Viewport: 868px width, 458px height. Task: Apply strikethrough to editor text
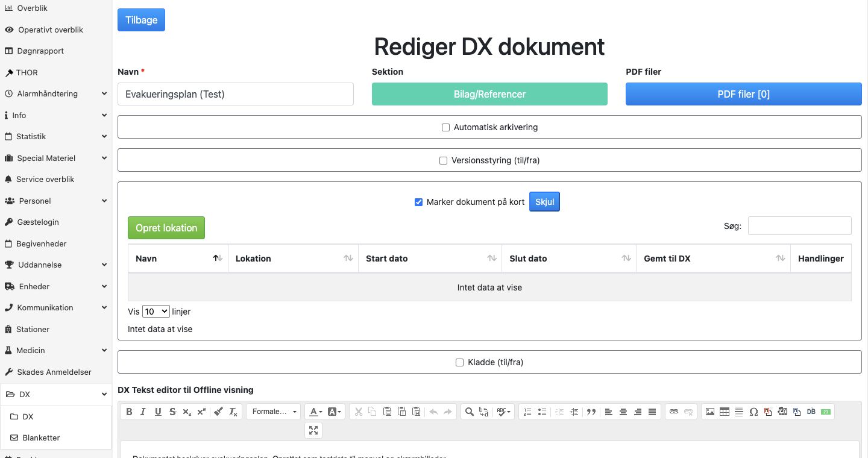(x=172, y=412)
